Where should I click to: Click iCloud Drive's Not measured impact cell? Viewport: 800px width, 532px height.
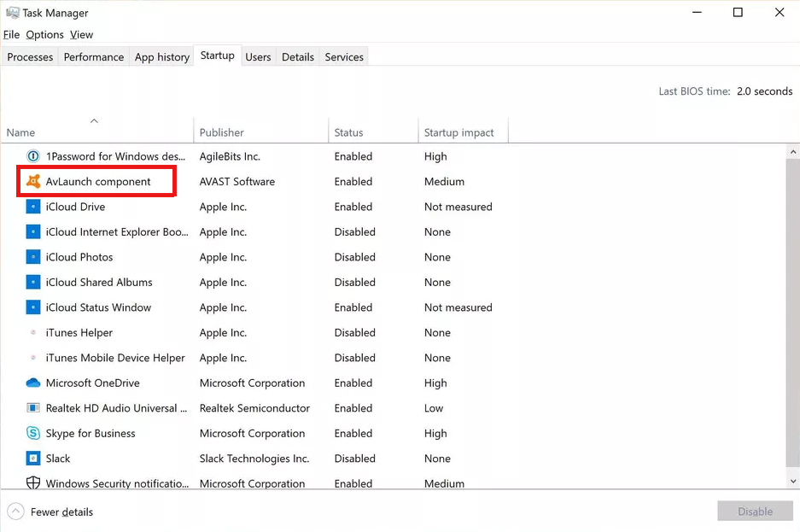(x=458, y=207)
